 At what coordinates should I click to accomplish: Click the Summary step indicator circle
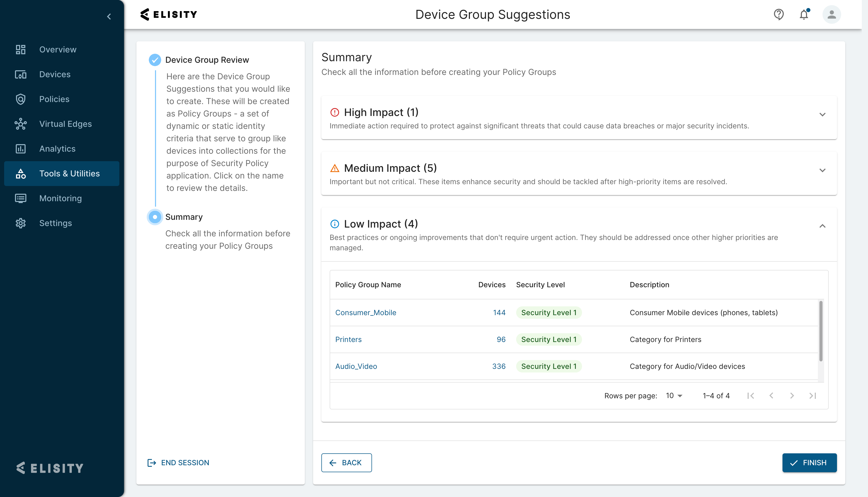click(155, 217)
